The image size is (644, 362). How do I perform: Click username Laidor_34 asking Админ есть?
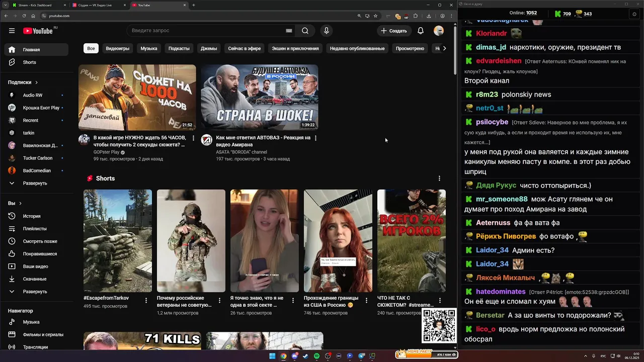click(x=492, y=250)
